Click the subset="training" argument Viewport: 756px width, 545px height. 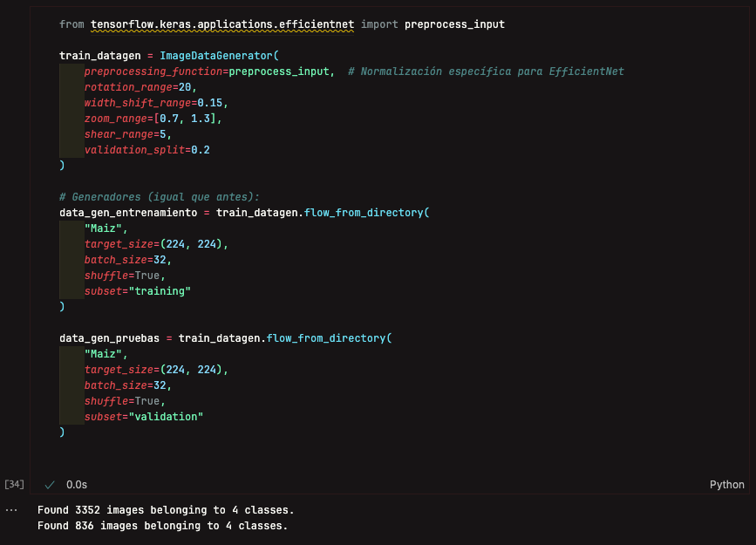(x=138, y=291)
